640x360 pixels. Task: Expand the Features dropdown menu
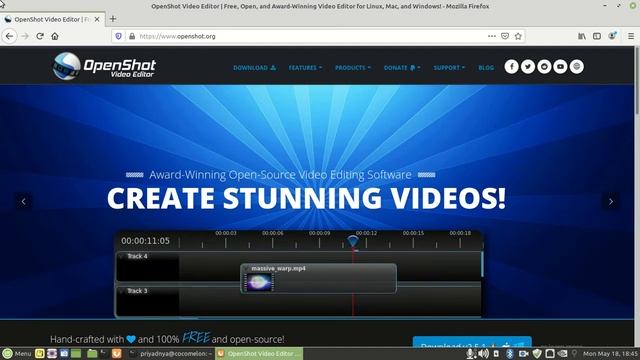click(305, 67)
